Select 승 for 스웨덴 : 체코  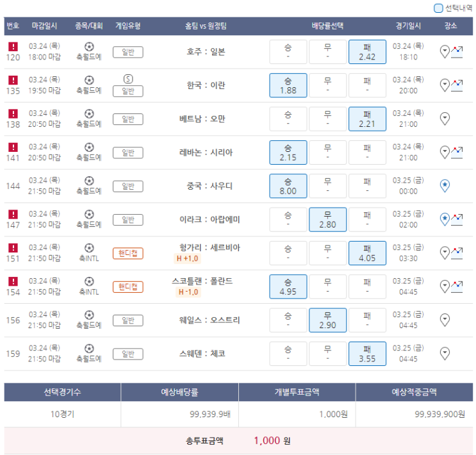288,354
